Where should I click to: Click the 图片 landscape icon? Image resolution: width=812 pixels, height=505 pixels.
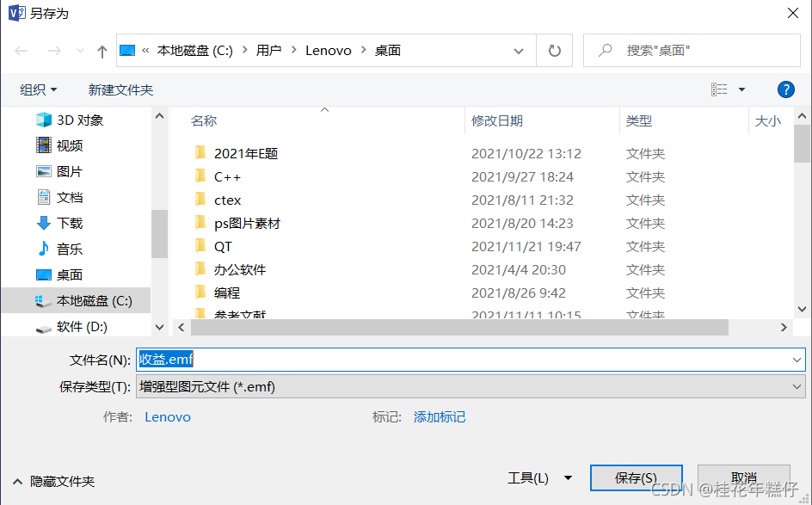pyautogui.click(x=44, y=171)
